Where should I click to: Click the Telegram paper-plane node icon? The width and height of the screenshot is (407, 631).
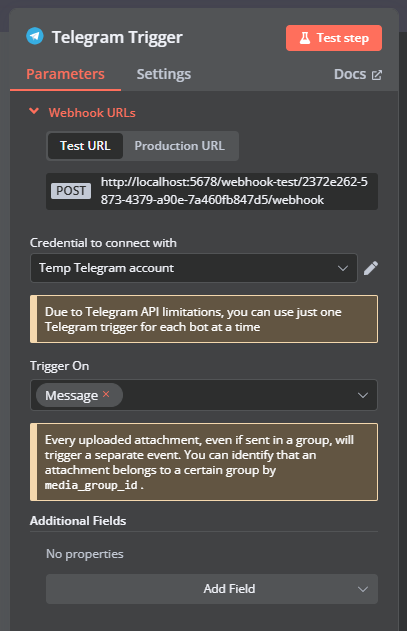tap(35, 36)
